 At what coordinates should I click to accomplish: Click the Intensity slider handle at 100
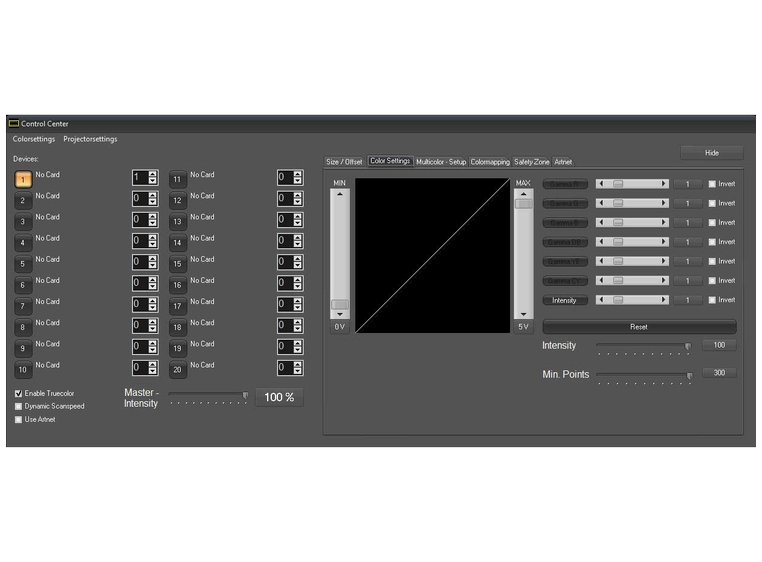point(688,346)
